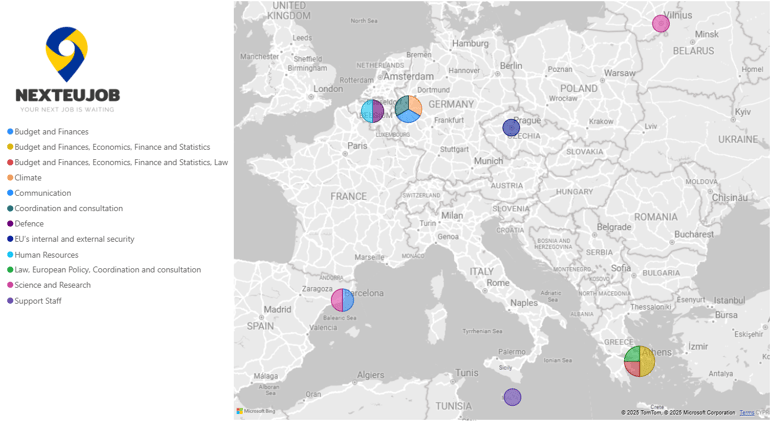Select the Communication legend label
Viewport: 771px width, 421px height.
pos(43,193)
